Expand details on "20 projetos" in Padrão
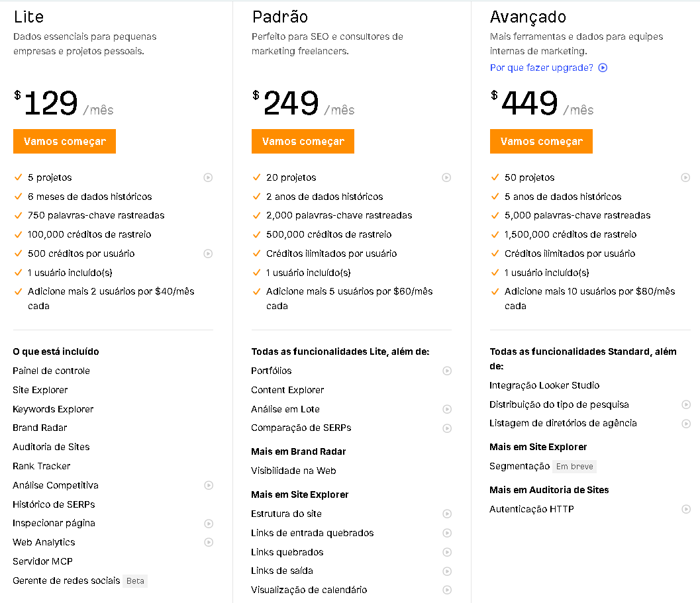Viewport: 700px width, 603px height. click(447, 177)
